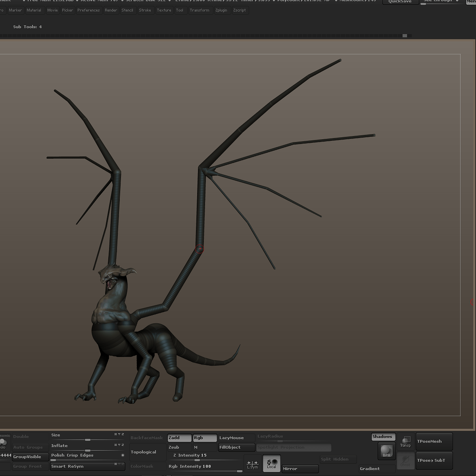Open the Material menu
Viewport: 476px width, 476px height.
click(34, 10)
